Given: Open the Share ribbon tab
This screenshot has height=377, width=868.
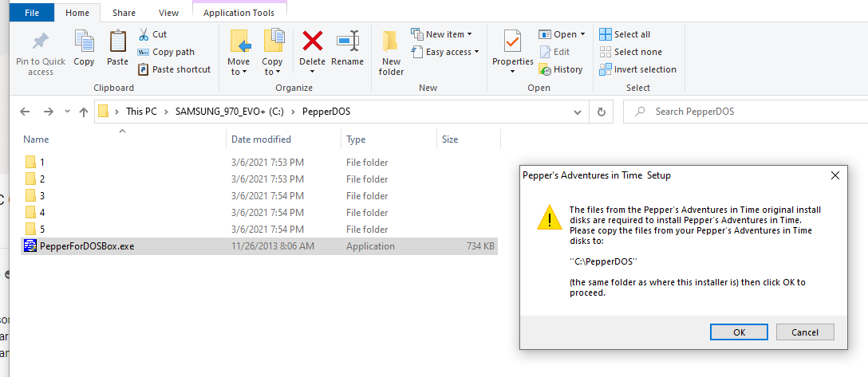Looking at the screenshot, I should coord(124,13).
